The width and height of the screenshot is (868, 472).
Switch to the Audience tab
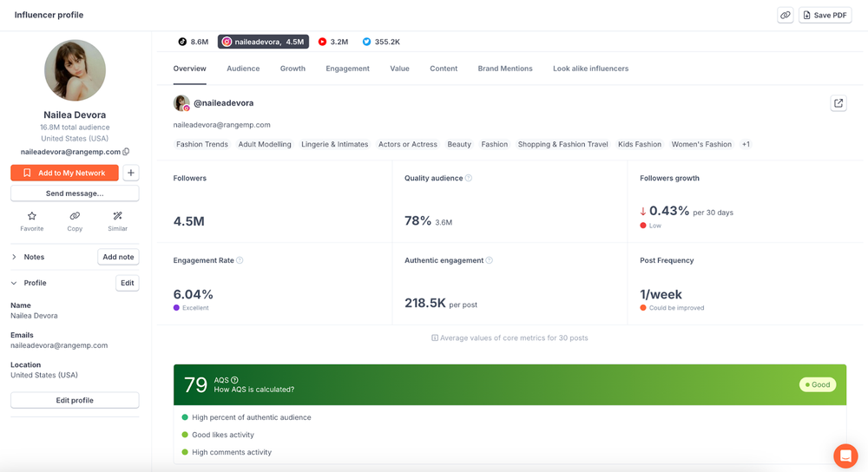[243, 69]
